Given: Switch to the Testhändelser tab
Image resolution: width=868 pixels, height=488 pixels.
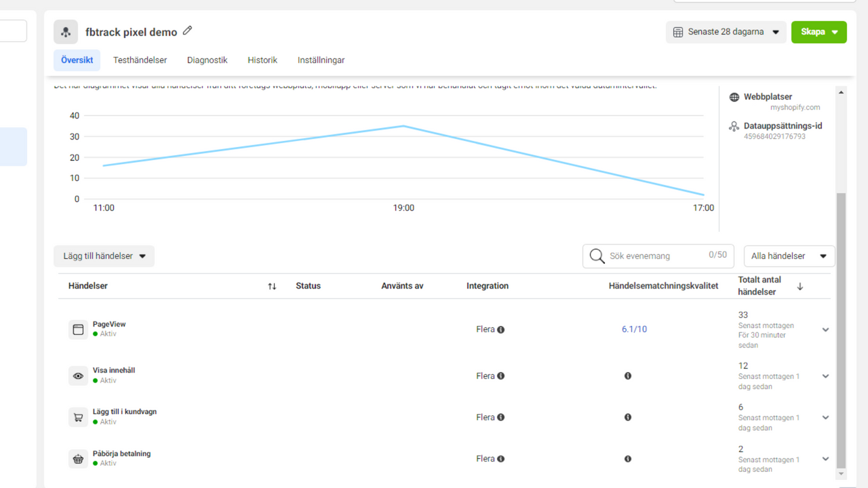Looking at the screenshot, I should click(140, 60).
